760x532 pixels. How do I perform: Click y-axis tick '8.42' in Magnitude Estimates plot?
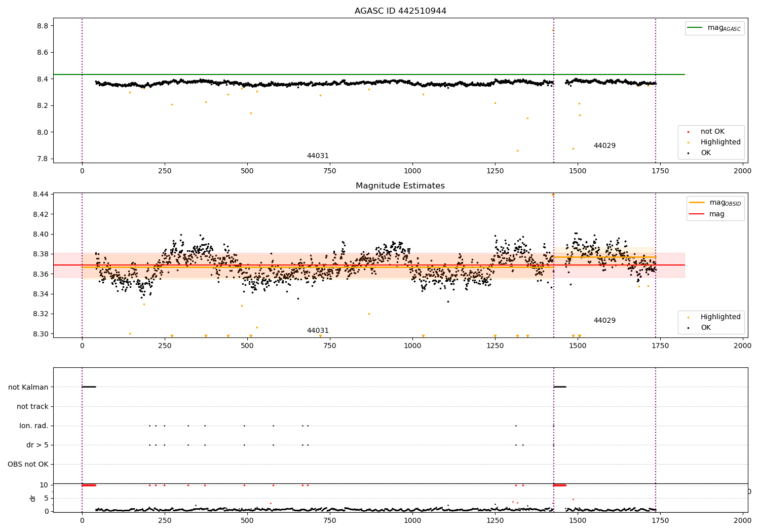(40, 214)
